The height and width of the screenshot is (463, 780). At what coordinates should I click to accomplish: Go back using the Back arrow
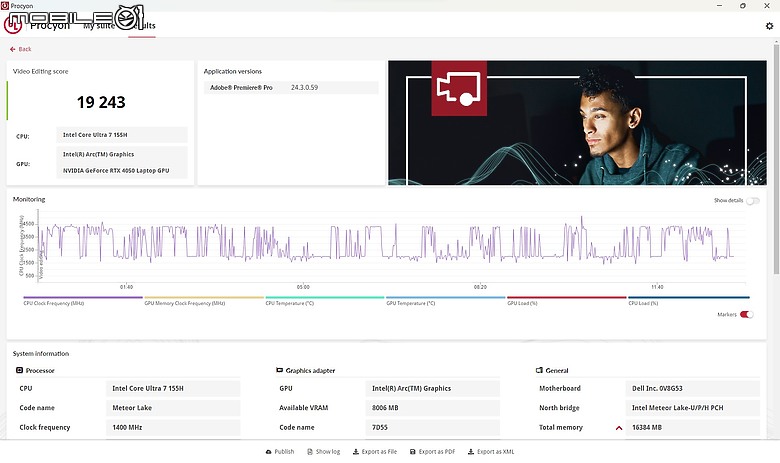tap(20, 49)
